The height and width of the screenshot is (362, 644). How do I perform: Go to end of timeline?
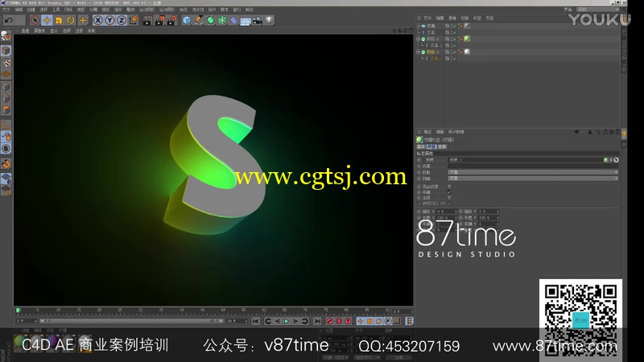click(x=317, y=321)
